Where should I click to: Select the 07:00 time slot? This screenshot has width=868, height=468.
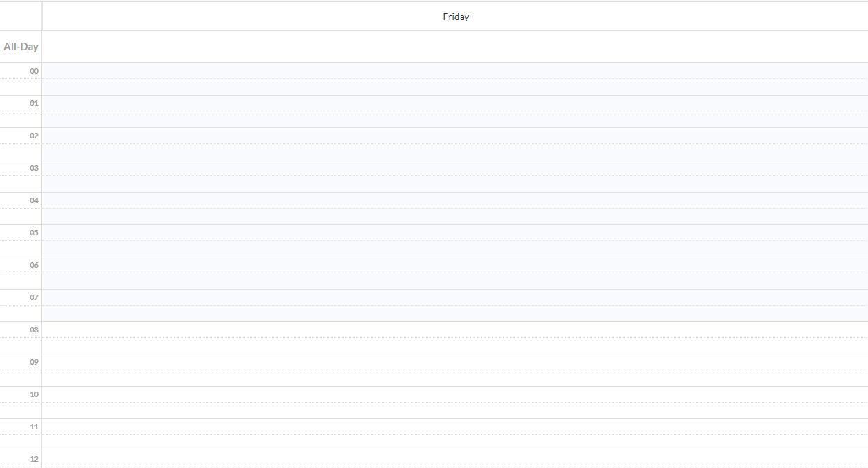pos(455,297)
